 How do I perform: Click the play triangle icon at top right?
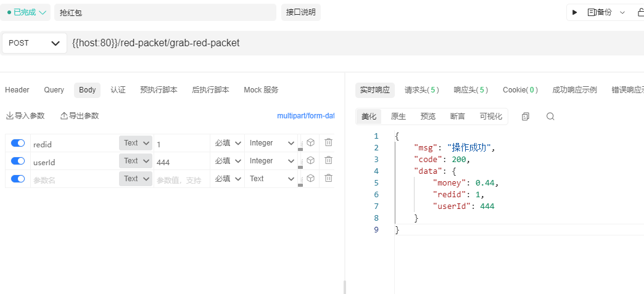click(575, 12)
